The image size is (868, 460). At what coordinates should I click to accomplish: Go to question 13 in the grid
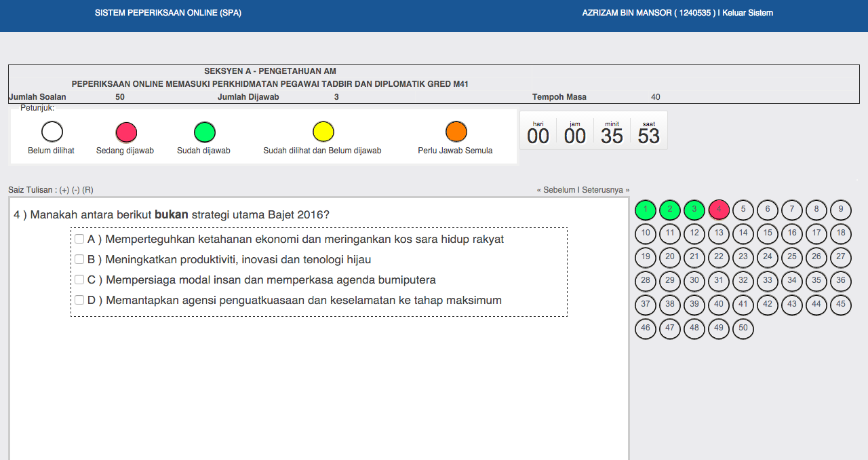[718, 233]
